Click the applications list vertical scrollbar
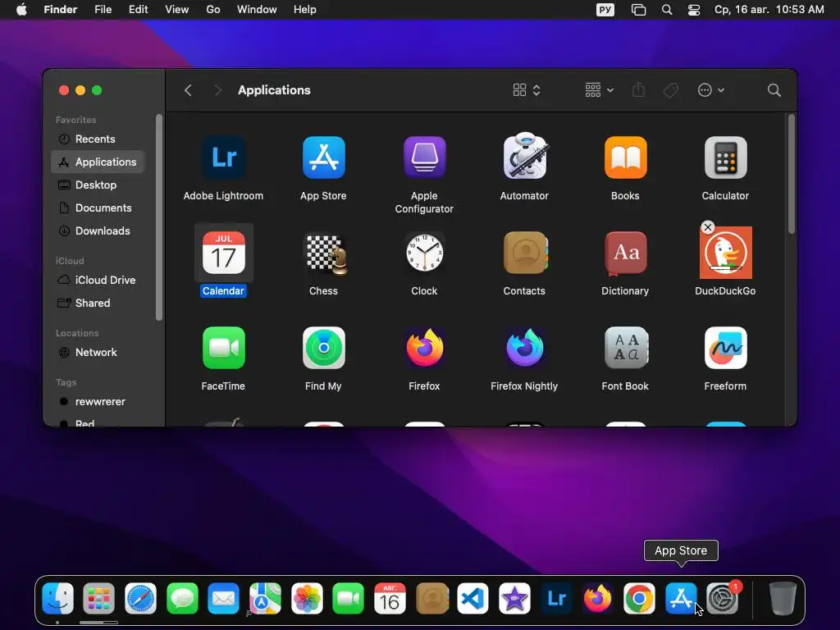Viewport: 840px width, 630px height. click(x=792, y=174)
